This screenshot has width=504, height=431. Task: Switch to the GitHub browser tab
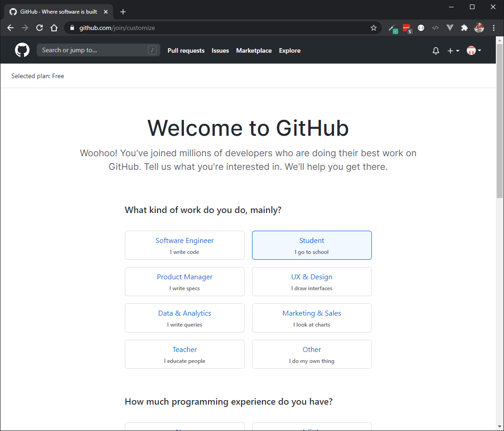59,12
